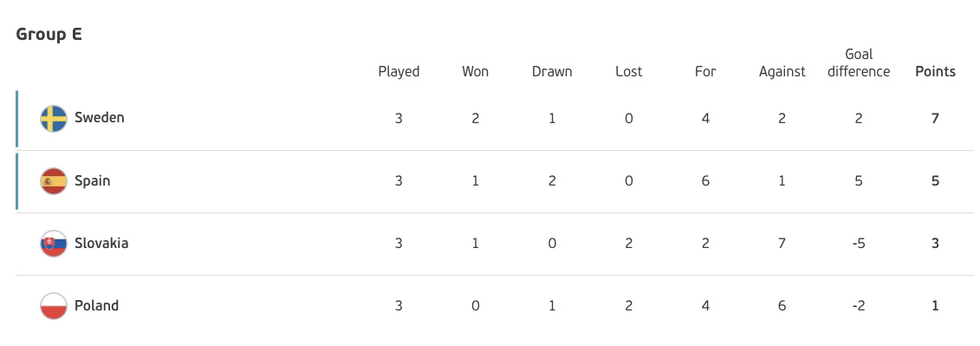The image size is (980, 346).
Task: Click the Goal difference column header
Action: (859, 63)
